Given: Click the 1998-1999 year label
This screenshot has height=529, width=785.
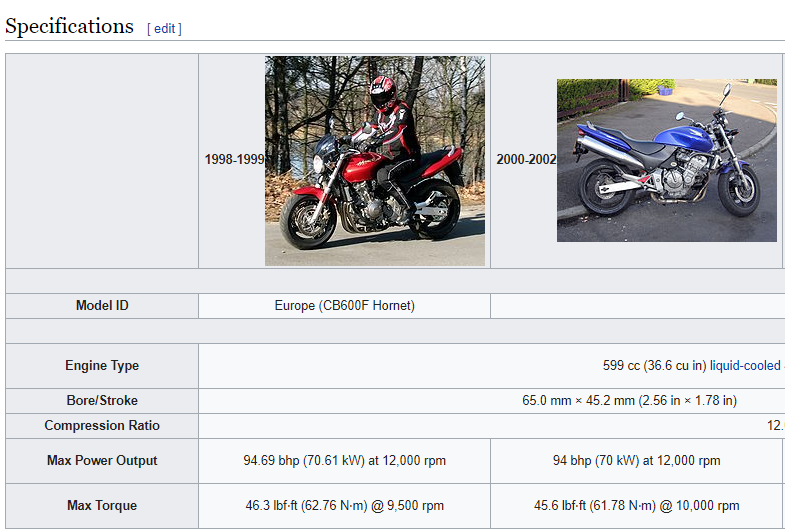Looking at the screenshot, I should 234,160.
